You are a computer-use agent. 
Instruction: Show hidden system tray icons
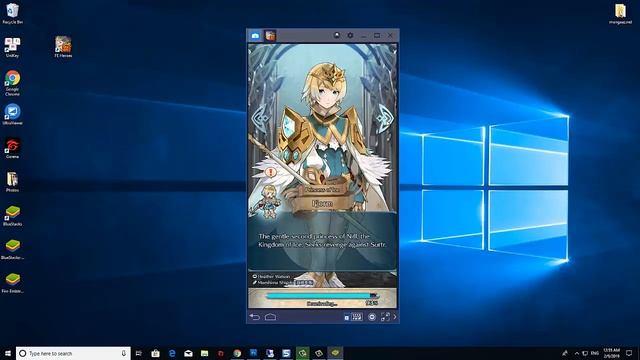tap(576, 353)
